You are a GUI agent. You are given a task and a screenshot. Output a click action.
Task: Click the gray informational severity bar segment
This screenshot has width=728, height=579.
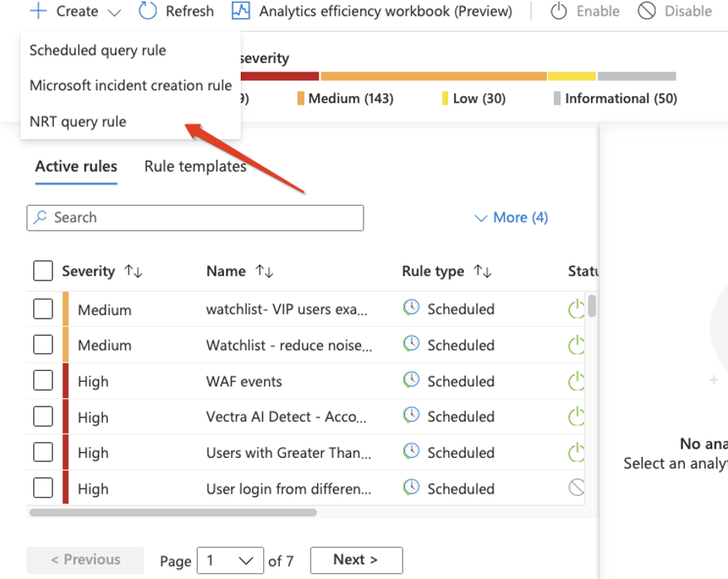pos(637,76)
